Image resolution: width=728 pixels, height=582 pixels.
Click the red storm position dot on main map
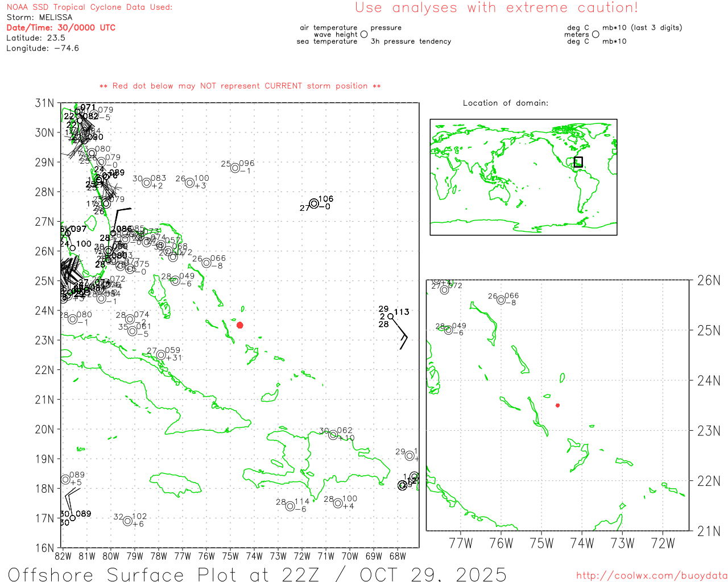pos(240,325)
